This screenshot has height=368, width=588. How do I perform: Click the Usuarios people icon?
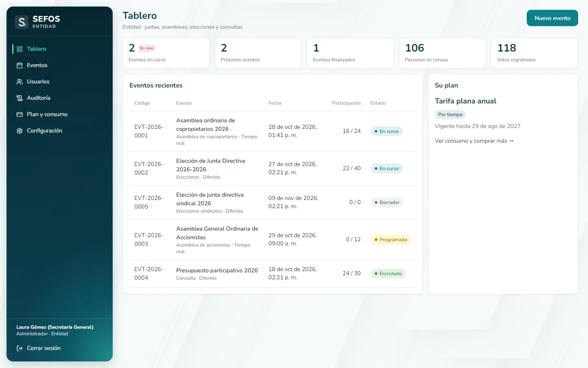click(20, 82)
